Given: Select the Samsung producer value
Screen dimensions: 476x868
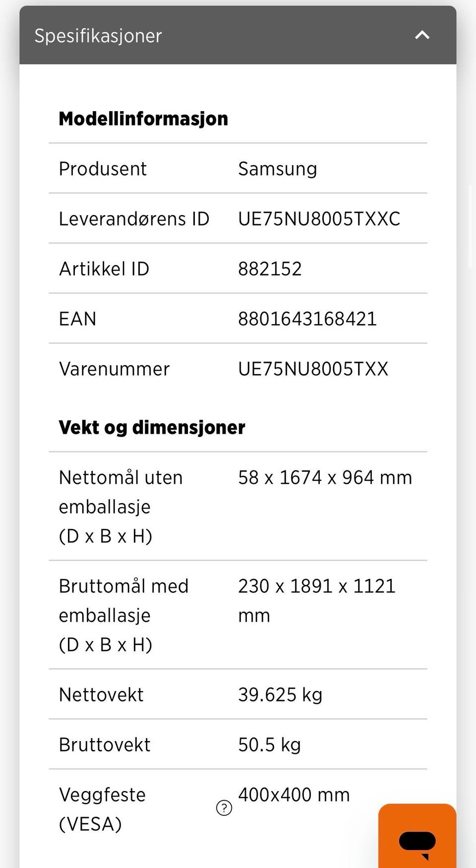Looking at the screenshot, I should [277, 169].
